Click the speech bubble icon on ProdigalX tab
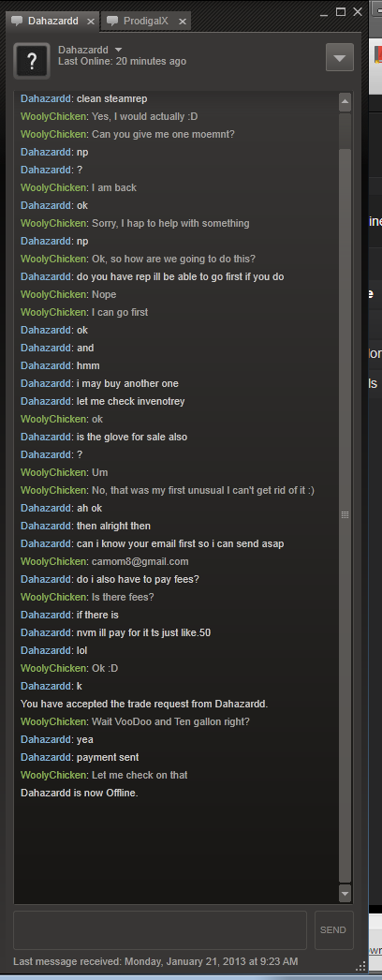 112,22
